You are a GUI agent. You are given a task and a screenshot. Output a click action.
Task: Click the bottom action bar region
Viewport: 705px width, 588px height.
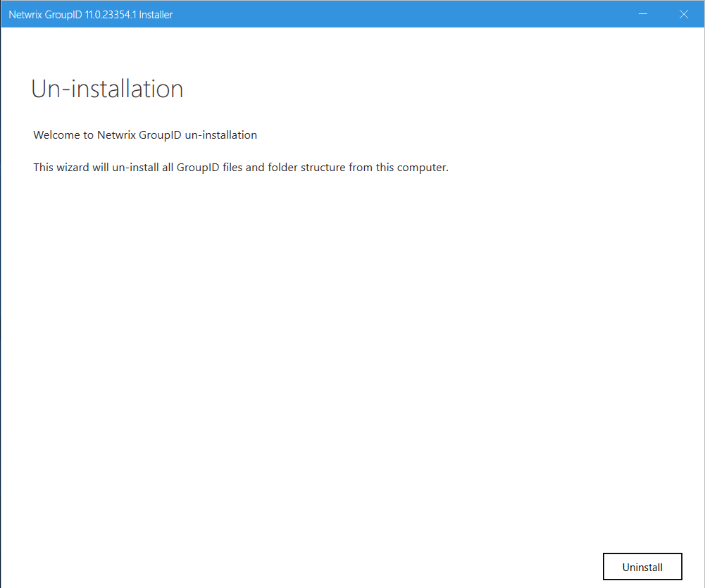[x=352, y=567]
